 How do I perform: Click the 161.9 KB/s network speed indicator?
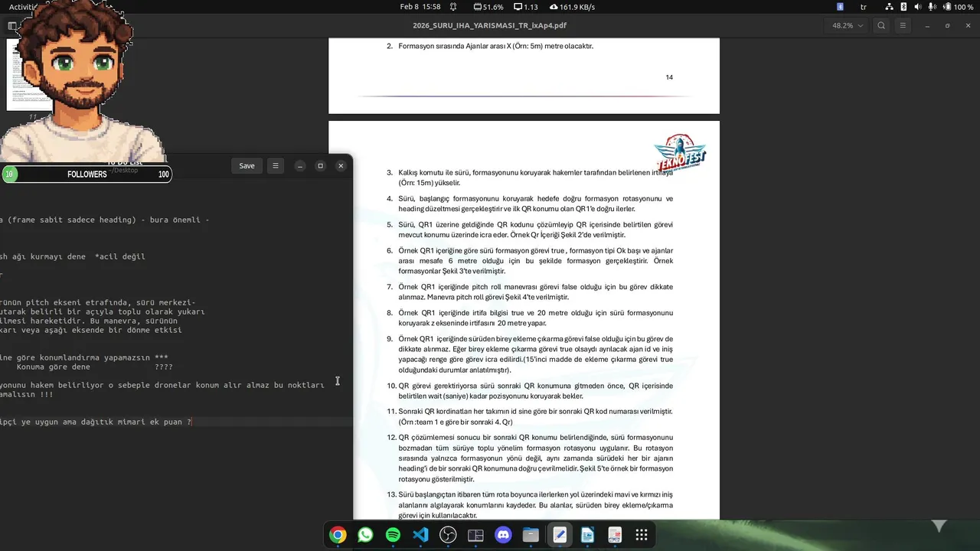coord(572,7)
